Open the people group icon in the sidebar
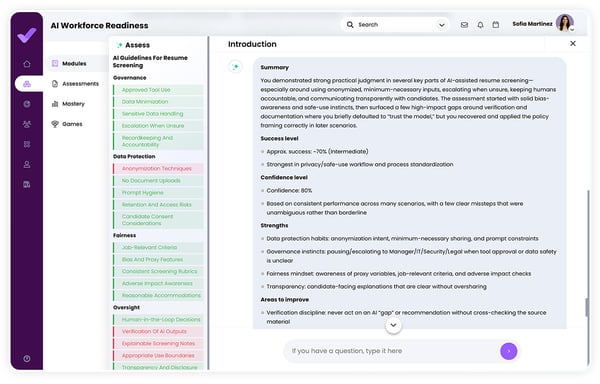The width and height of the screenshot is (600, 384). (27, 124)
